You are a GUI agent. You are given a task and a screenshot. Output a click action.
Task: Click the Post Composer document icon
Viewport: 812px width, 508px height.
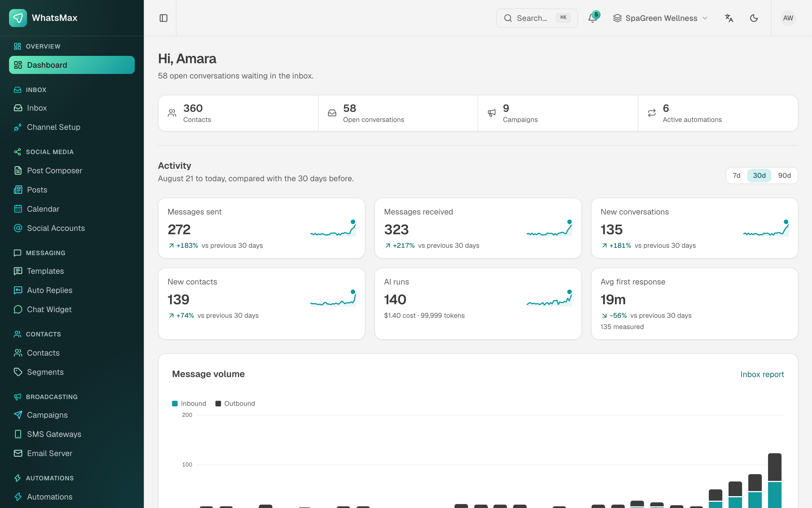pos(18,170)
